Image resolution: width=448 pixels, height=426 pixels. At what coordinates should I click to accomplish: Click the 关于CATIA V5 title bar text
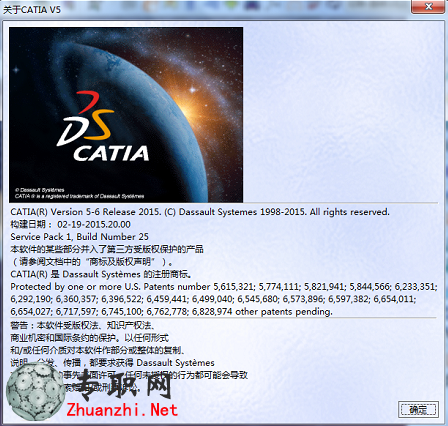click(32, 10)
